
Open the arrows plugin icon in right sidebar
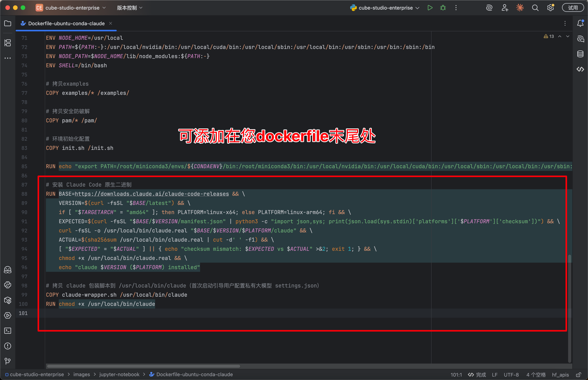(x=580, y=69)
